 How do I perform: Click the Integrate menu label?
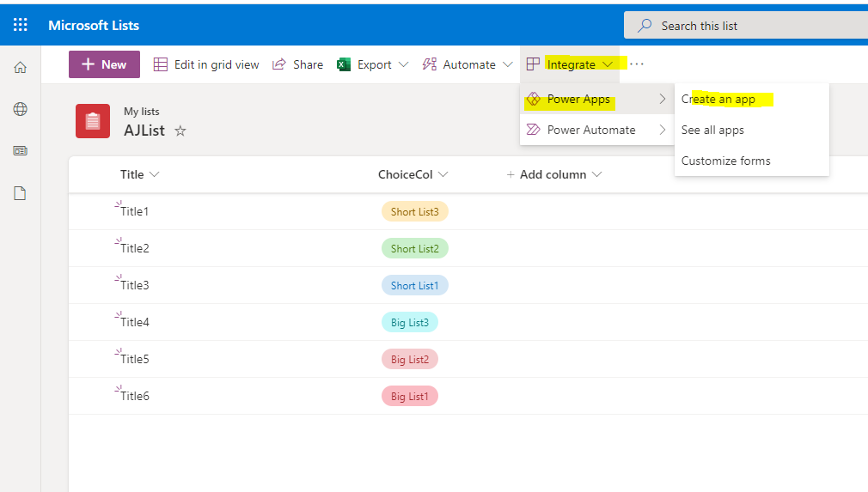pyautogui.click(x=571, y=64)
